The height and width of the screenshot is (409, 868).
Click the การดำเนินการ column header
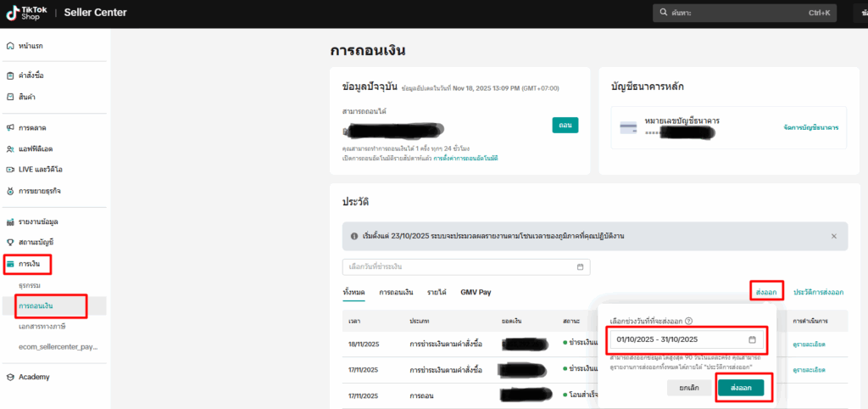point(811,322)
